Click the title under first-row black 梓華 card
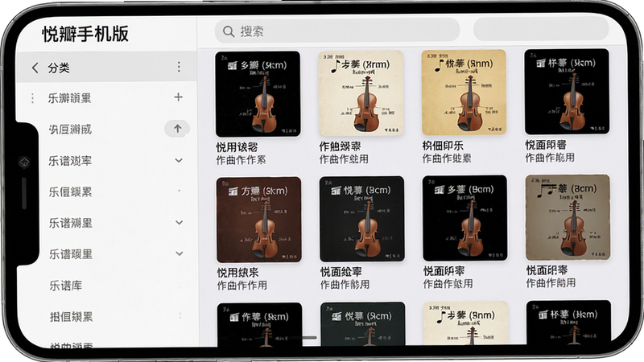 [x=546, y=145]
